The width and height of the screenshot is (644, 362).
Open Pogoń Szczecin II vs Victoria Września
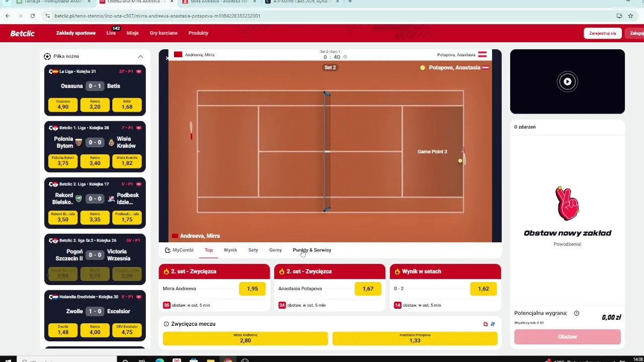pyautogui.click(x=95, y=255)
